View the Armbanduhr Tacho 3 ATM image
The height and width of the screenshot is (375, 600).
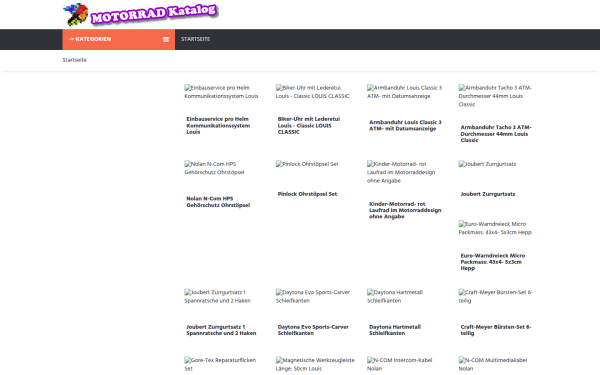496,96
